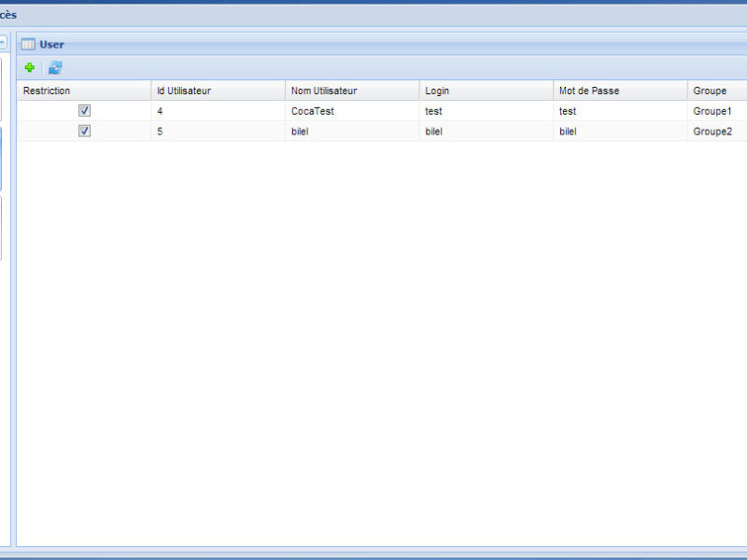This screenshot has width=747, height=560.
Task: Click the blue refresh icon in toolbar
Action: (55, 68)
